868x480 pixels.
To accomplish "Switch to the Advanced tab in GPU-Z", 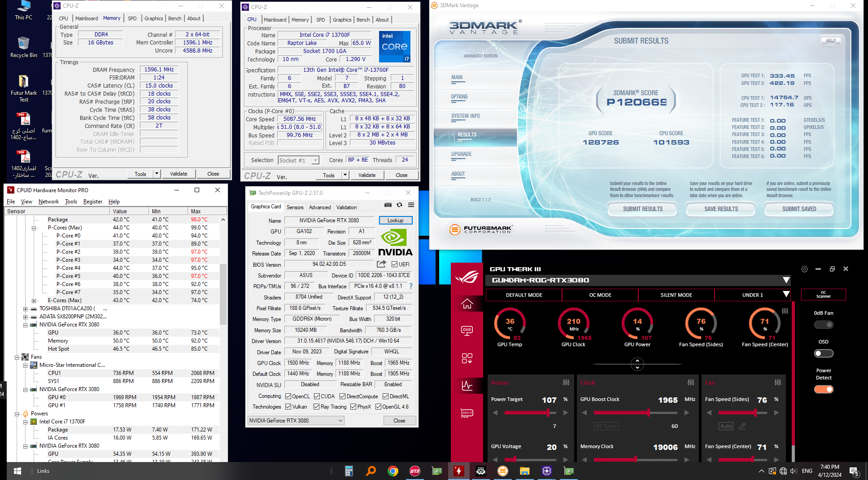I will [x=320, y=207].
